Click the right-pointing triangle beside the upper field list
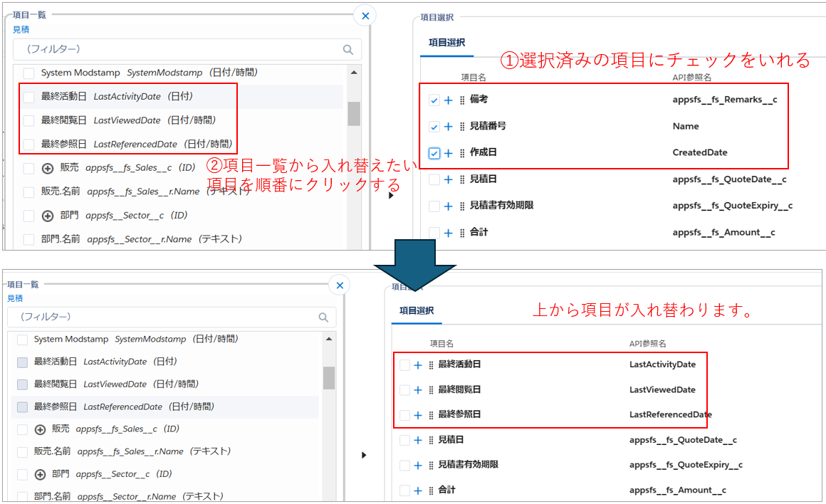This screenshot has height=504, width=826. [x=390, y=196]
